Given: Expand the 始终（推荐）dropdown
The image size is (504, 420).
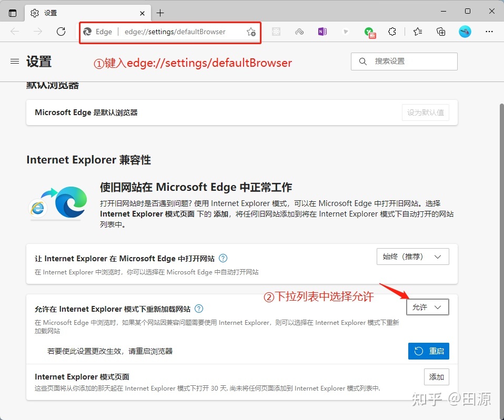Looking at the screenshot, I should [412, 257].
